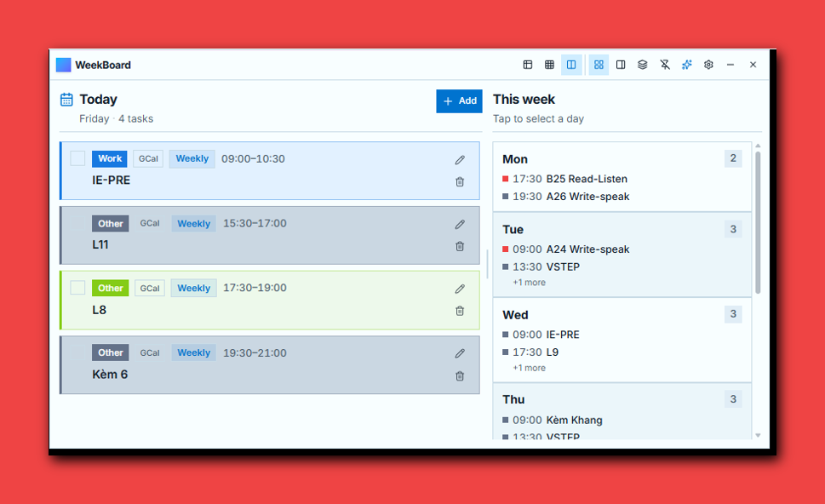
Task: Edit the Kèm 6 task
Action: point(460,353)
